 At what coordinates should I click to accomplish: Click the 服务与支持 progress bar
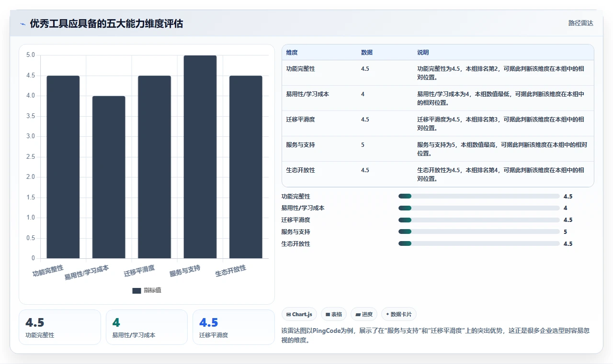[479, 232]
